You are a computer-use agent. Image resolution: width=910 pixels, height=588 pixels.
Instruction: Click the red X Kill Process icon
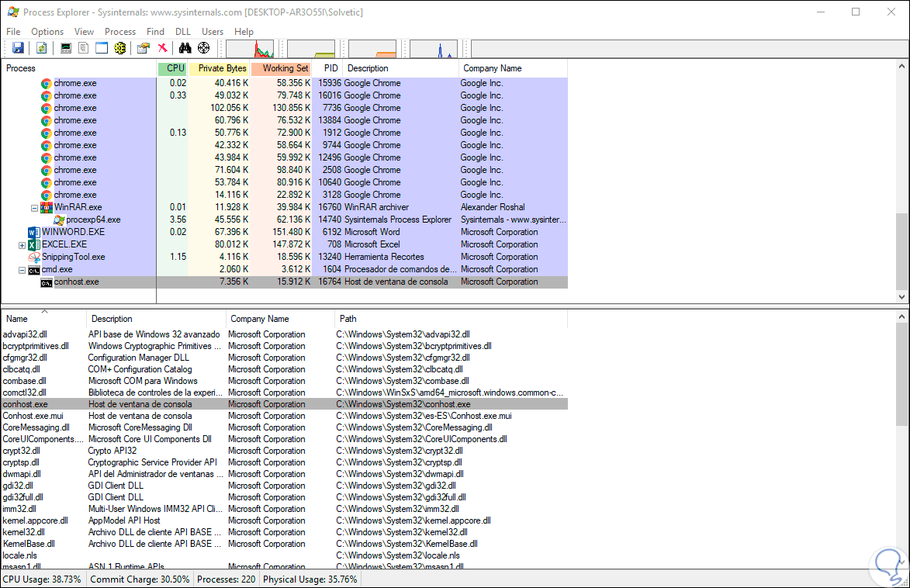(x=162, y=48)
